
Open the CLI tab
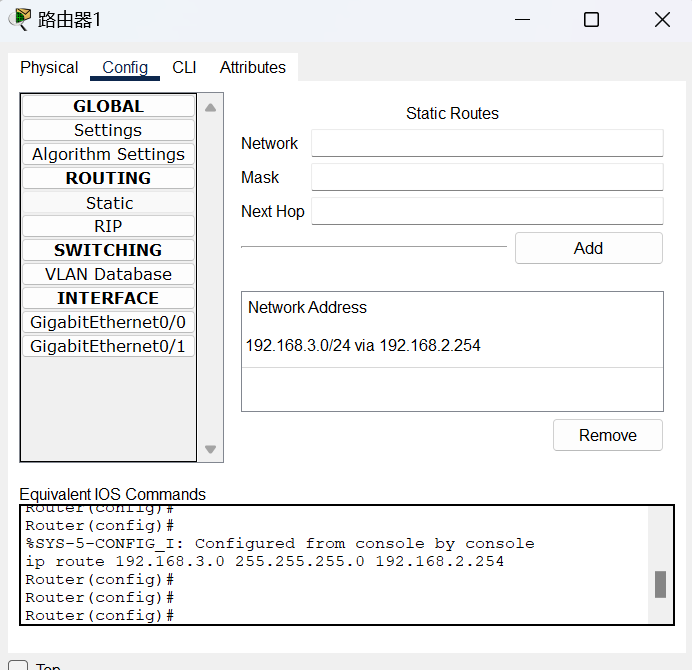[184, 67]
